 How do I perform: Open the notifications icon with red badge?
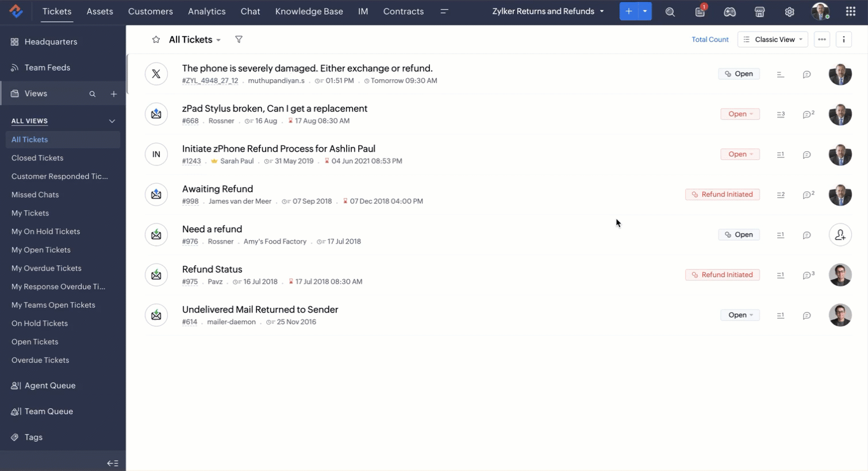click(700, 11)
